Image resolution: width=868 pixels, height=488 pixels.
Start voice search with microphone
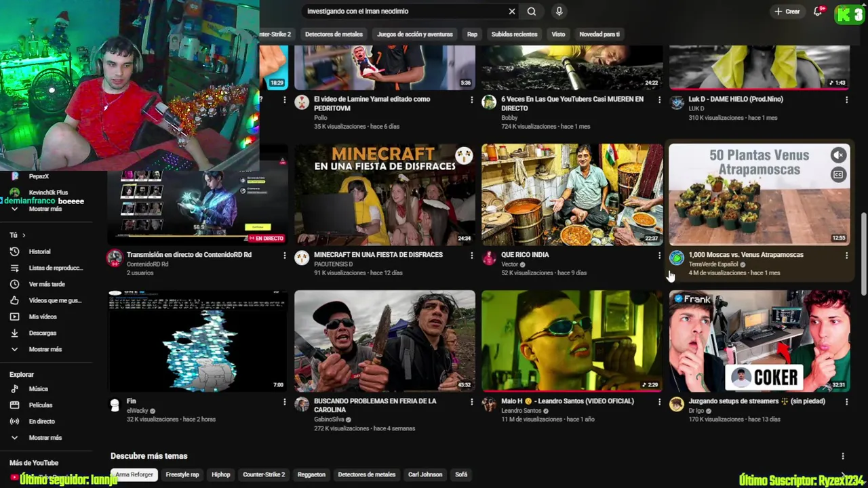(x=559, y=12)
